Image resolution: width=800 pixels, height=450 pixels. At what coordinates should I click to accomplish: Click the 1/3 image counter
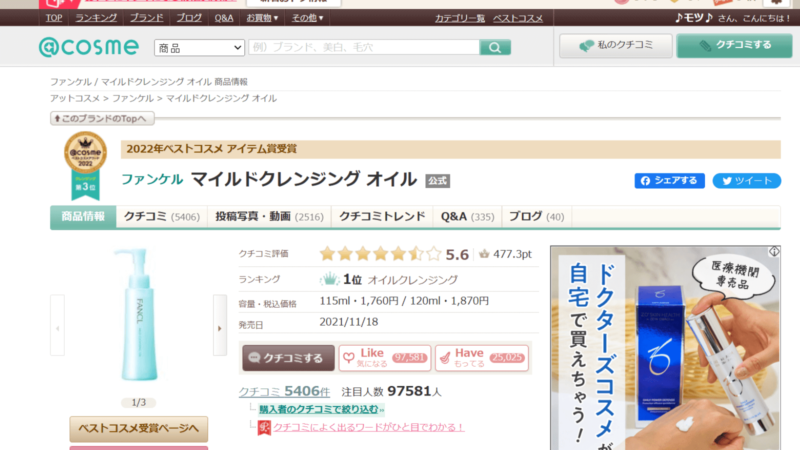[x=139, y=403]
